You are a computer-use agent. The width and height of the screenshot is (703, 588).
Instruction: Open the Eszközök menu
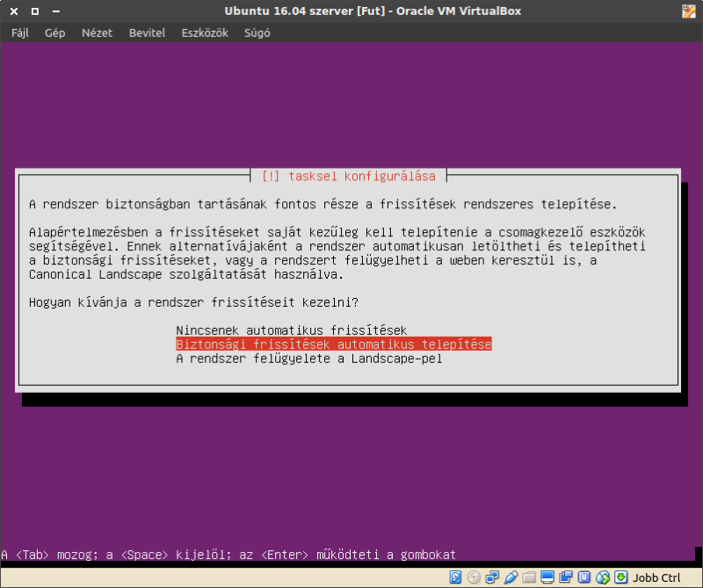pyautogui.click(x=205, y=33)
